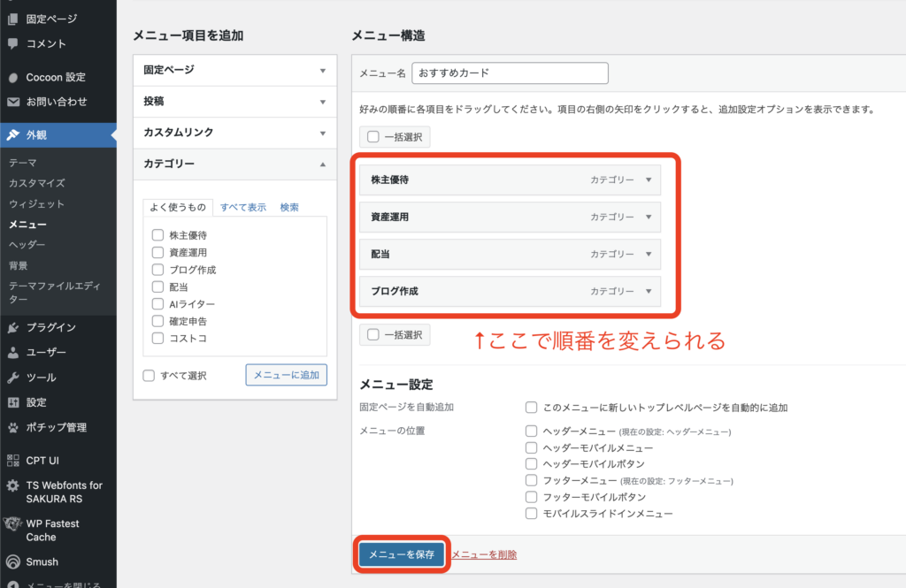Open テーマ in the 外観 submenu
This screenshot has height=588, width=906.
click(x=22, y=163)
